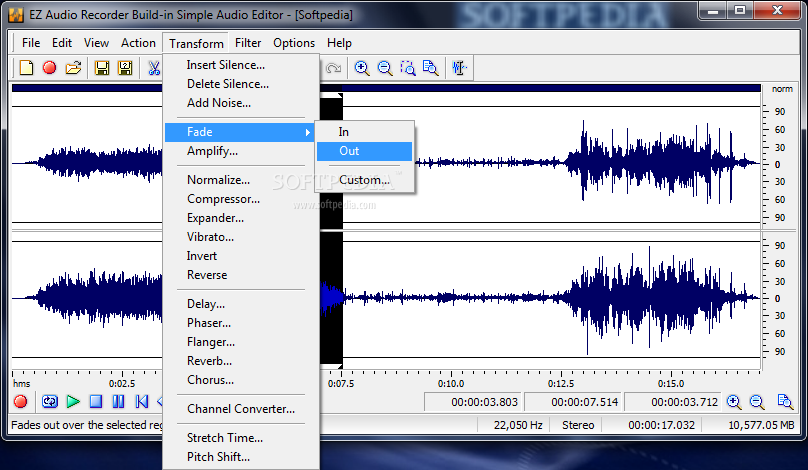Open the File menu
This screenshot has width=808, height=470.
[x=31, y=43]
